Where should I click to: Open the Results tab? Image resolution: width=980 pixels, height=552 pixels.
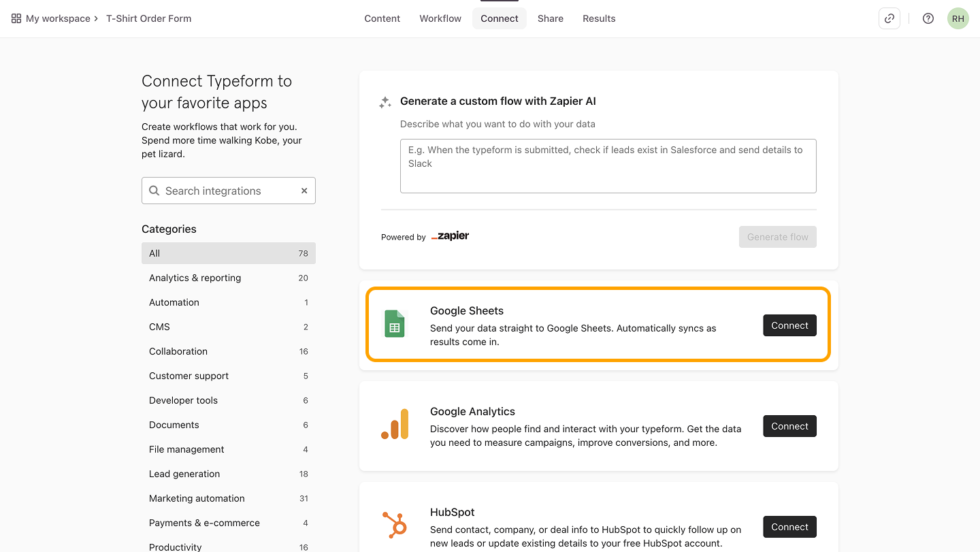click(x=599, y=18)
